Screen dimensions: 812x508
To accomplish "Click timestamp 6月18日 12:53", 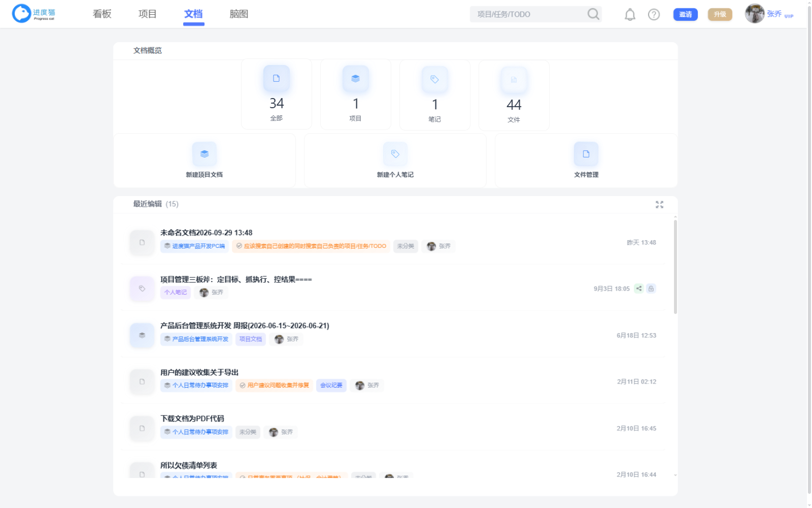I will click(636, 335).
